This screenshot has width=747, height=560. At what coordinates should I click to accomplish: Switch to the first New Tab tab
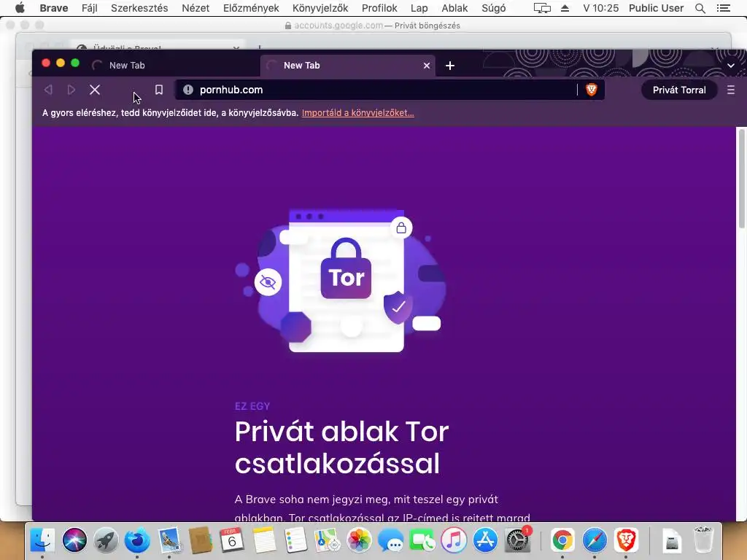click(174, 65)
